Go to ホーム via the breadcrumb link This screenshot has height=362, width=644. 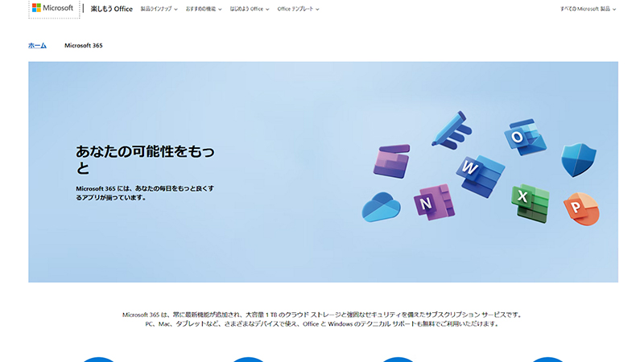pos(37,46)
